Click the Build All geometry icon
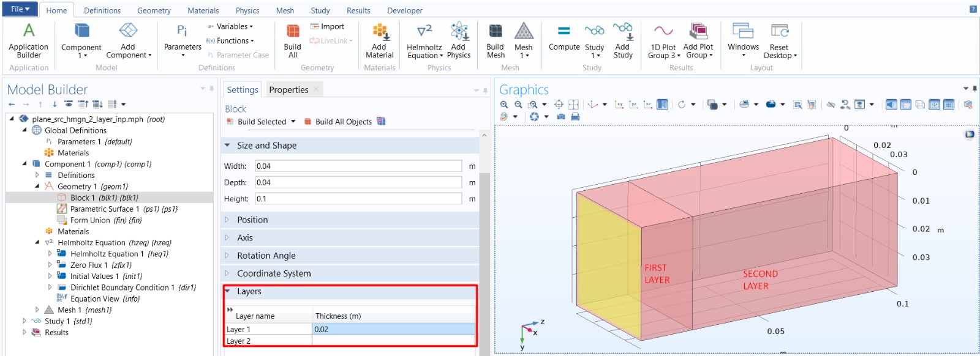 click(x=293, y=40)
